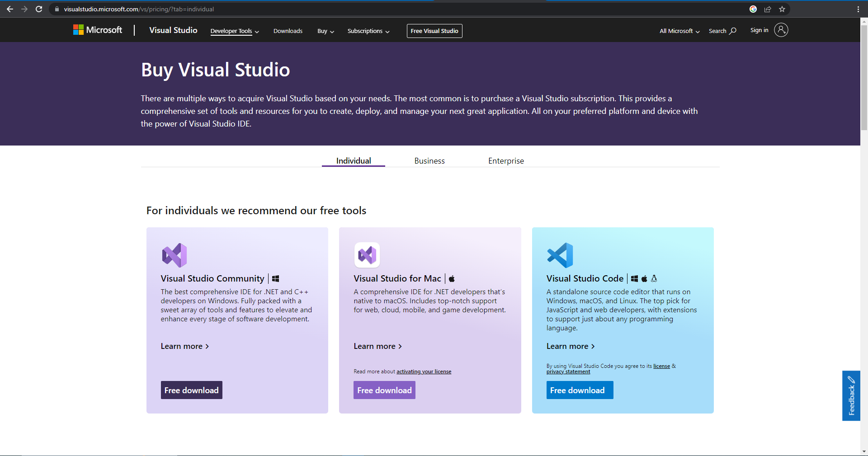
Task: Click the Visual Studio for Mac logo
Action: tap(367, 255)
